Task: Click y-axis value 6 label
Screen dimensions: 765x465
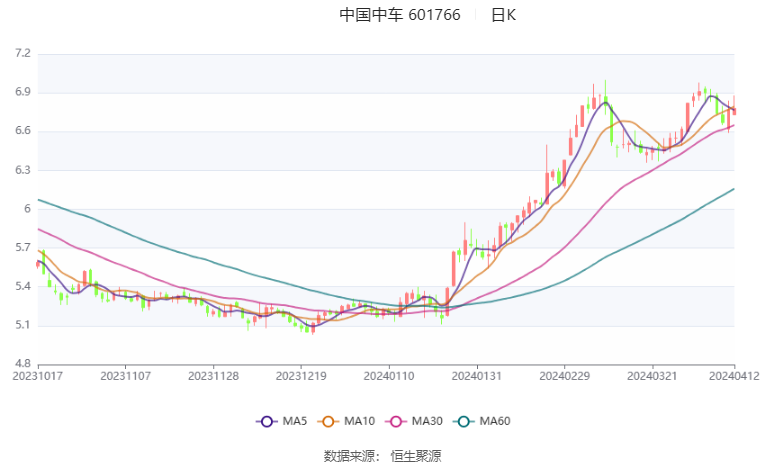Action: pos(27,208)
